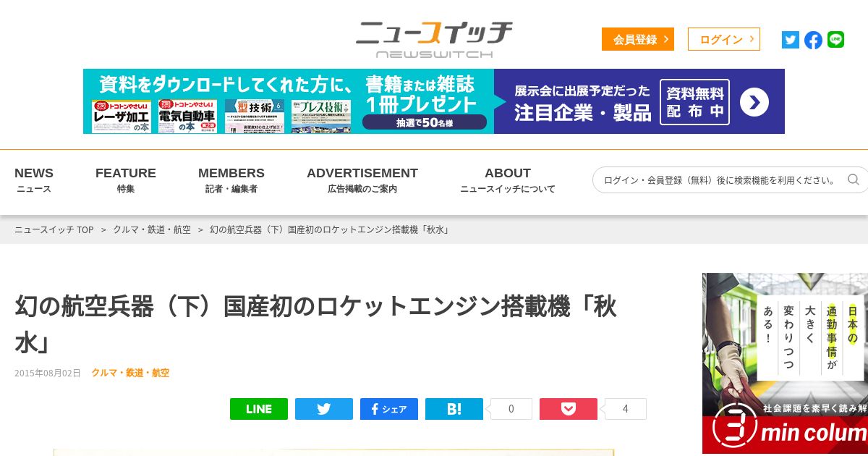This screenshot has height=456, width=868.
Task: Open the FEATURE 特集 menu
Action: [x=126, y=180]
